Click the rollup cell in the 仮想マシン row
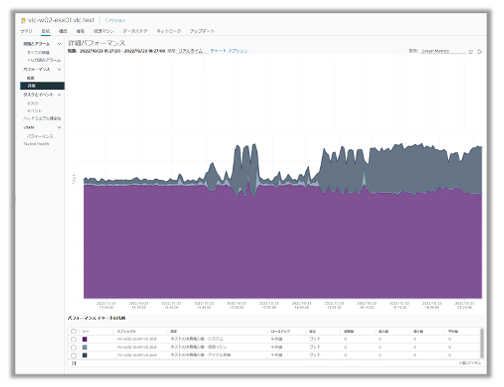The height and width of the screenshot is (387, 504). [x=276, y=347]
